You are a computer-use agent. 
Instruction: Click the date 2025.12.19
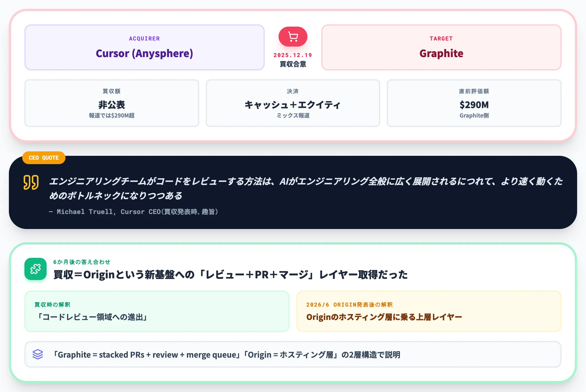pyautogui.click(x=293, y=55)
